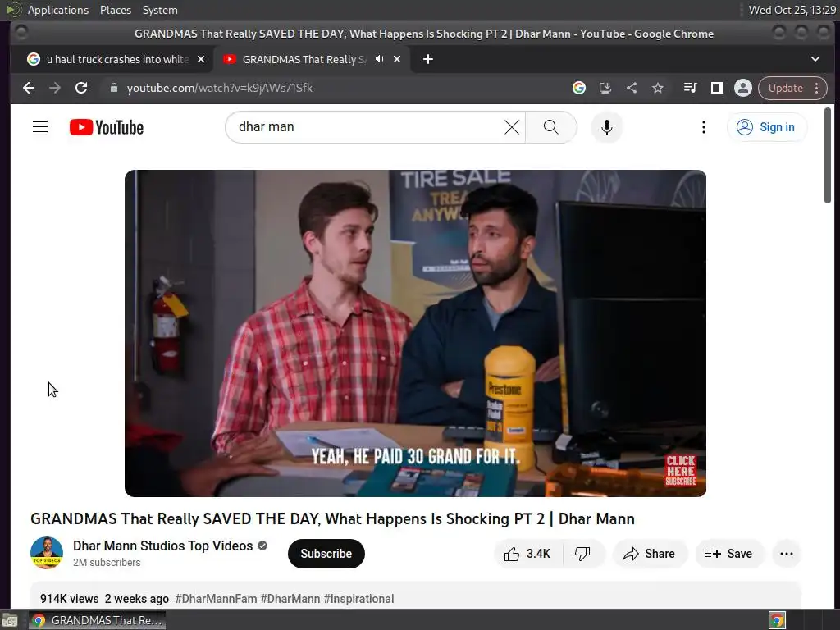The height and width of the screenshot is (630, 840).
Task: Click the address bar URL
Action: pos(220,88)
